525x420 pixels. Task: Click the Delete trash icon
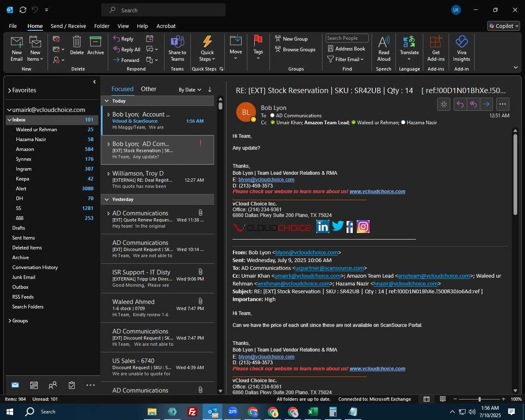pos(77,41)
